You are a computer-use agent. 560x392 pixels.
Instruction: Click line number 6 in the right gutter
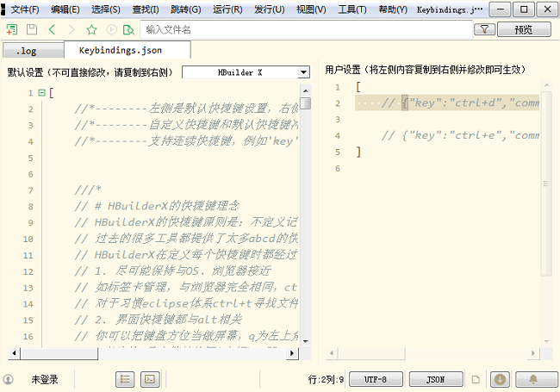(338, 169)
